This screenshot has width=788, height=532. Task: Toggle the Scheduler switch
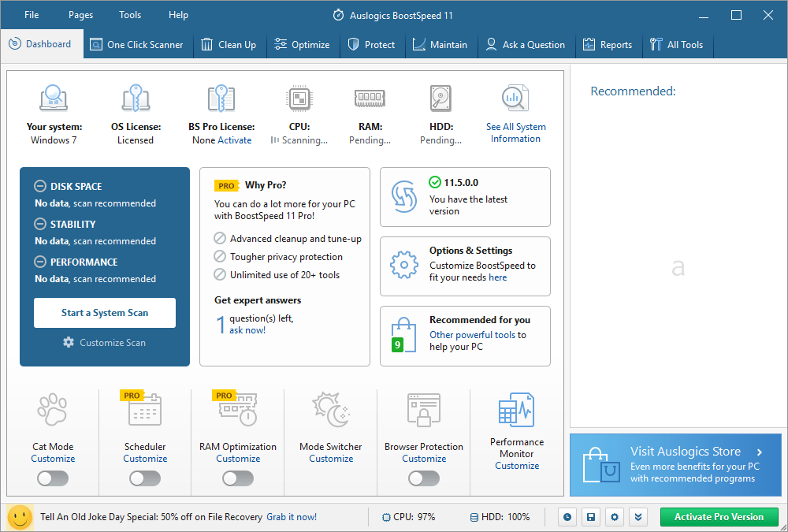pyautogui.click(x=145, y=478)
